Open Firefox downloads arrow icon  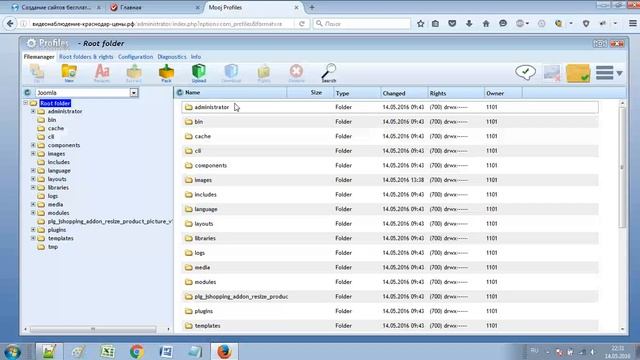point(469,24)
